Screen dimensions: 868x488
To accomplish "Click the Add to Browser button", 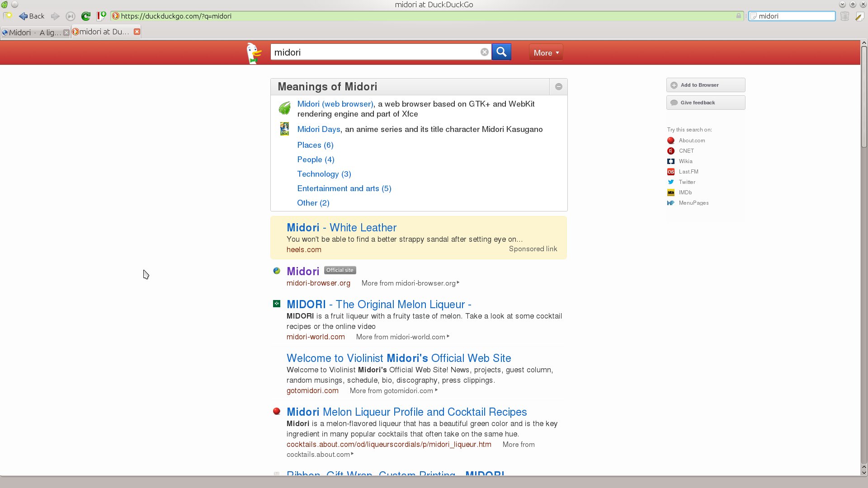I will (705, 85).
